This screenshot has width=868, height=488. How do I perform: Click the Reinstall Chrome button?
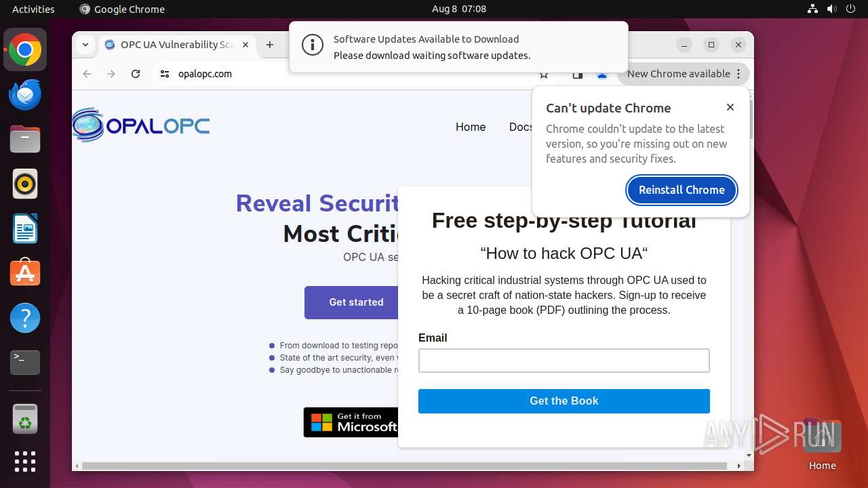point(682,190)
